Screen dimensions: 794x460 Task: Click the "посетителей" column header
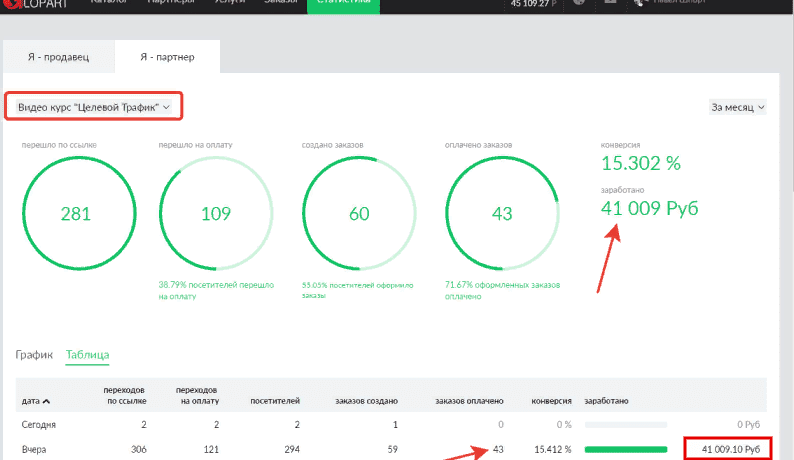(275, 401)
